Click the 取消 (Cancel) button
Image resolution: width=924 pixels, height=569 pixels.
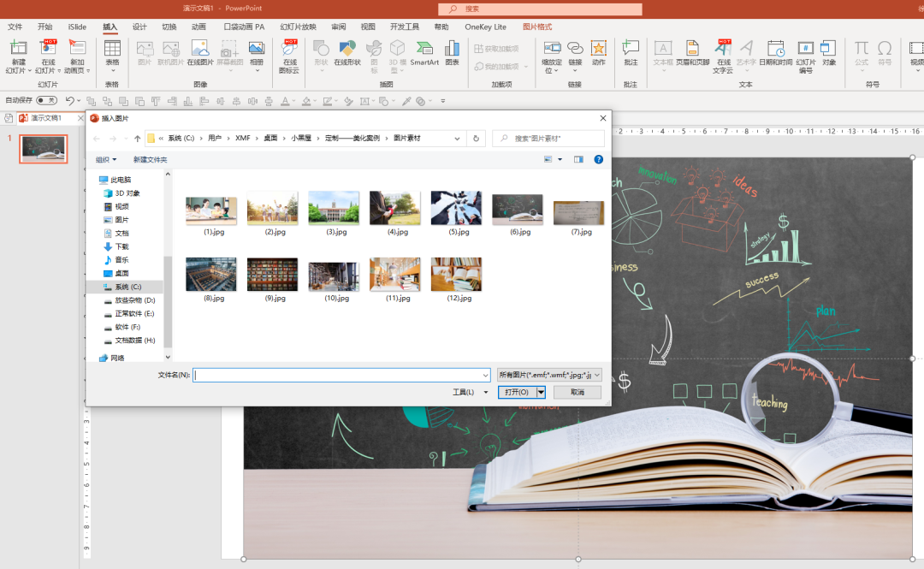tap(577, 393)
